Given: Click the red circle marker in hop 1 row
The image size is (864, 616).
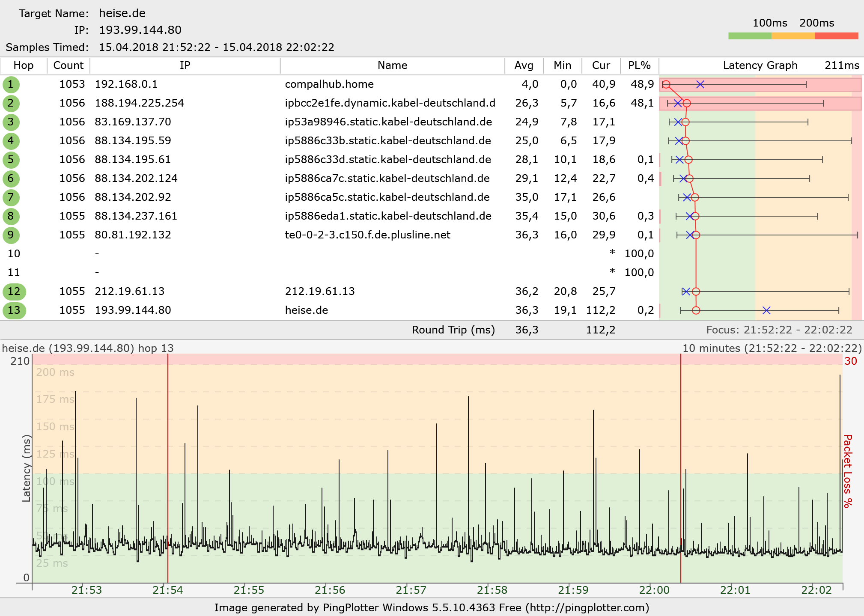Looking at the screenshot, I should [x=666, y=84].
